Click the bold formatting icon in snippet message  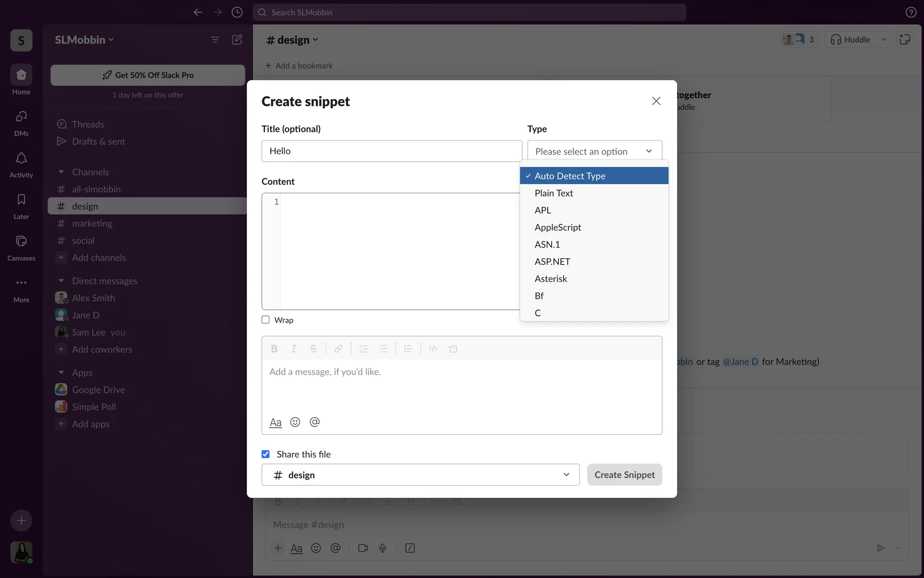(x=274, y=349)
